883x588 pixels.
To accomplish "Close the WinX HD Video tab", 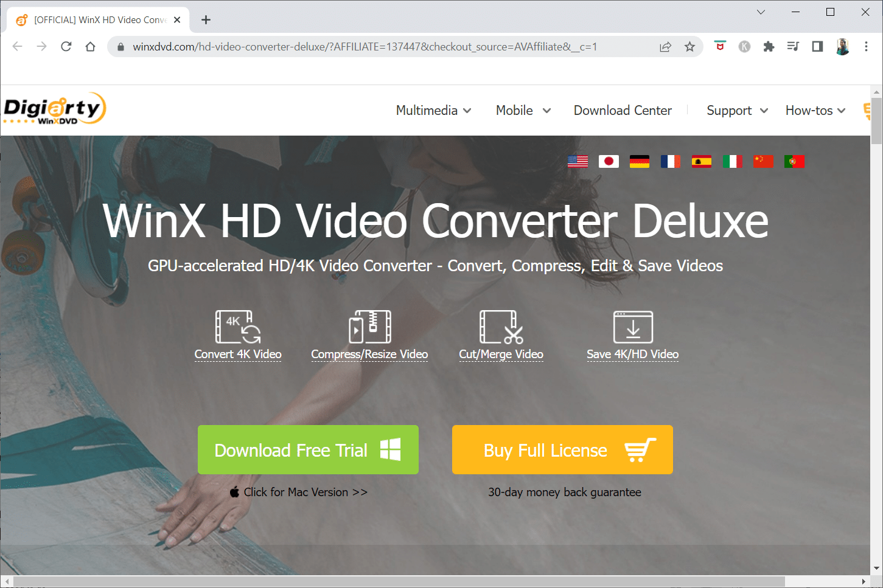I will (x=177, y=20).
